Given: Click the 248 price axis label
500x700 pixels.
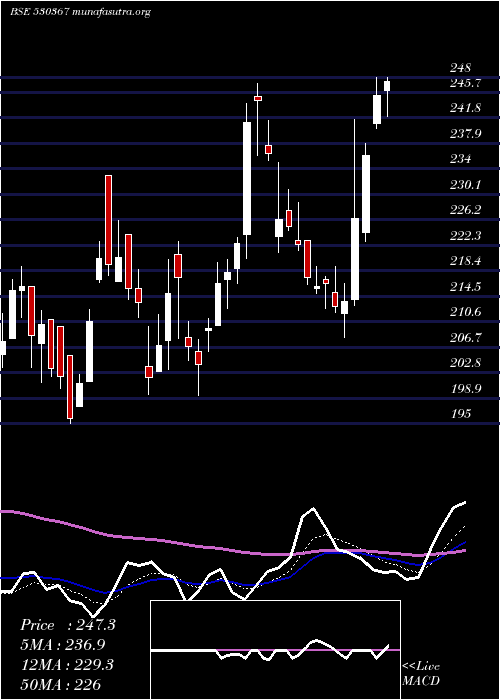Looking at the screenshot, I should tap(460, 68).
